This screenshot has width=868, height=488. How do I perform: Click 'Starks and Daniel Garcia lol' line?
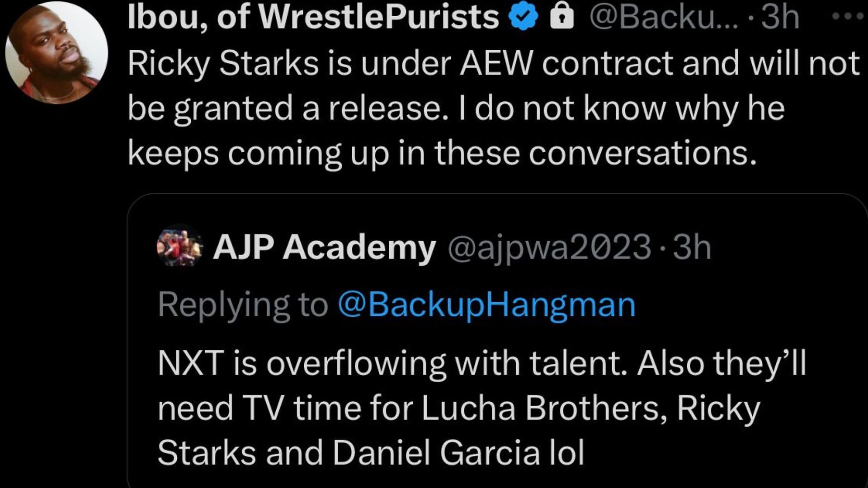click(x=371, y=453)
